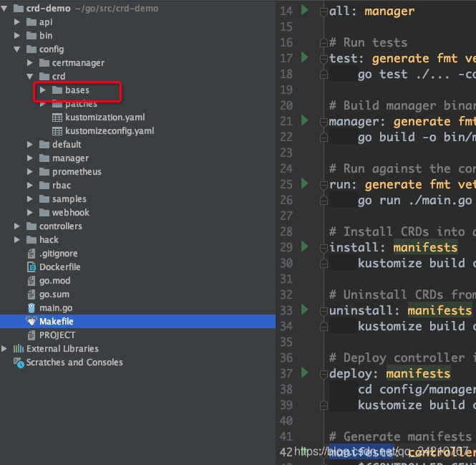Viewport: 476px width, 465px height.
Task: Expand the bin folder arrow
Action: (17, 36)
